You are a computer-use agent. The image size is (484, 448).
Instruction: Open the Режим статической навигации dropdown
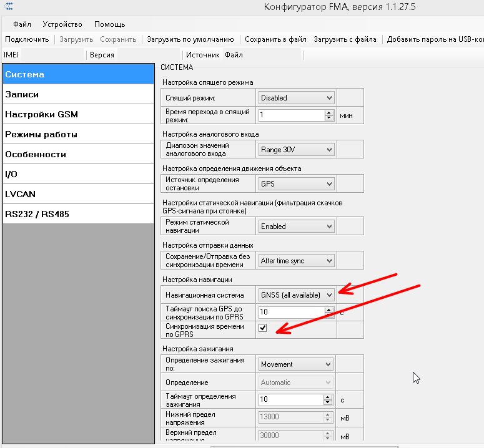pos(297,226)
